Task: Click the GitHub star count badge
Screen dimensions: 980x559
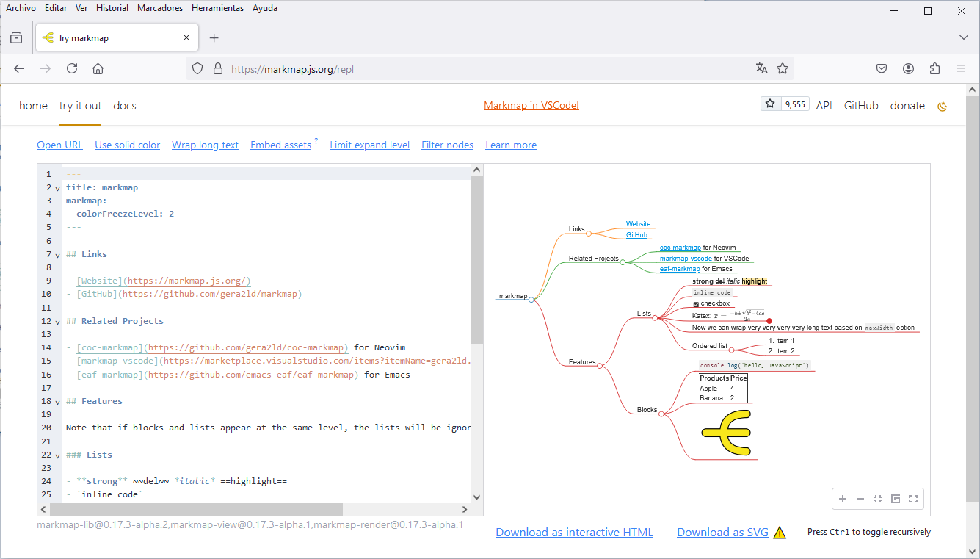Action: click(784, 104)
